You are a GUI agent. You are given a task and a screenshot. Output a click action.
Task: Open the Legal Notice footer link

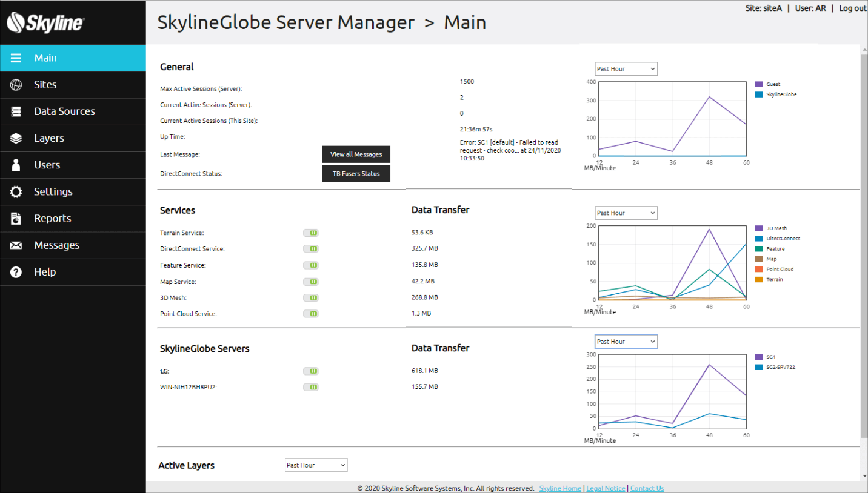pyautogui.click(x=606, y=488)
